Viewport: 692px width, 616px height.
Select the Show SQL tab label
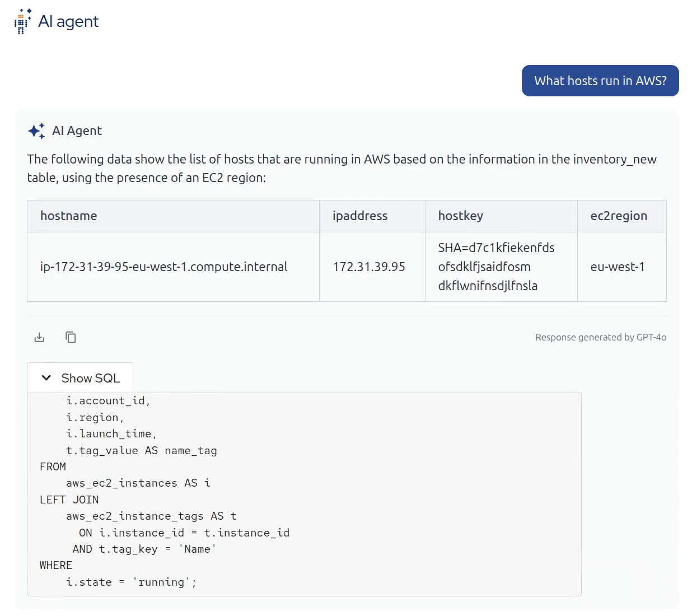91,379
